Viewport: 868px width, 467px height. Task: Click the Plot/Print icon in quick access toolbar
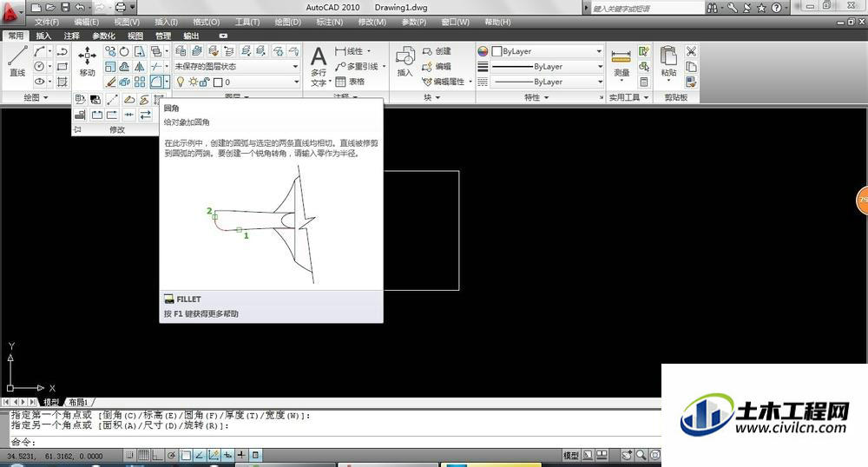pyautogui.click(x=120, y=7)
